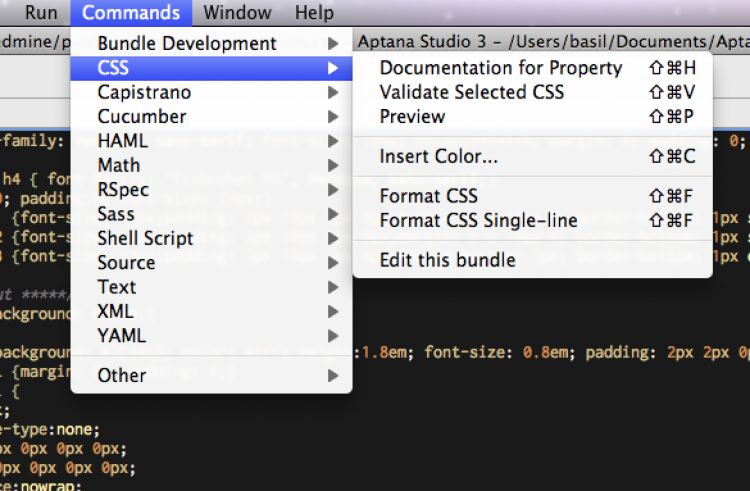Expand the RSpec submenu
Screen dimensions: 750x491
pyautogui.click(x=124, y=190)
